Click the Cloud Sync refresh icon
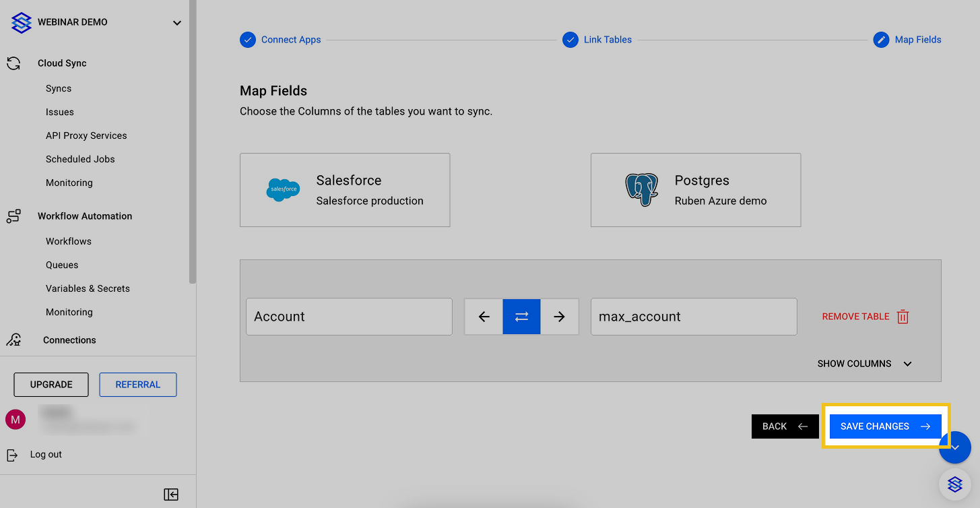This screenshot has width=980, height=508. 13,63
